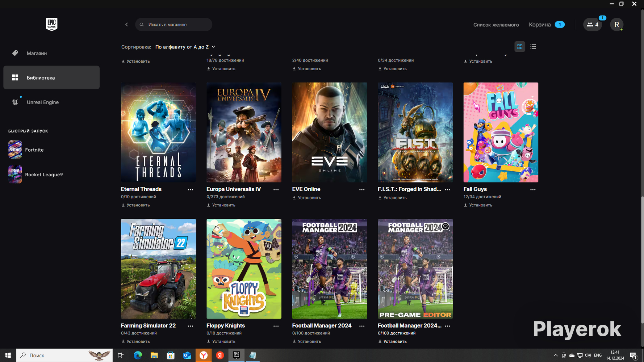Image resolution: width=644 pixels, height=362 pixels.
Task: Open the Floppy Knights cover art
Action: pos(244,269)
